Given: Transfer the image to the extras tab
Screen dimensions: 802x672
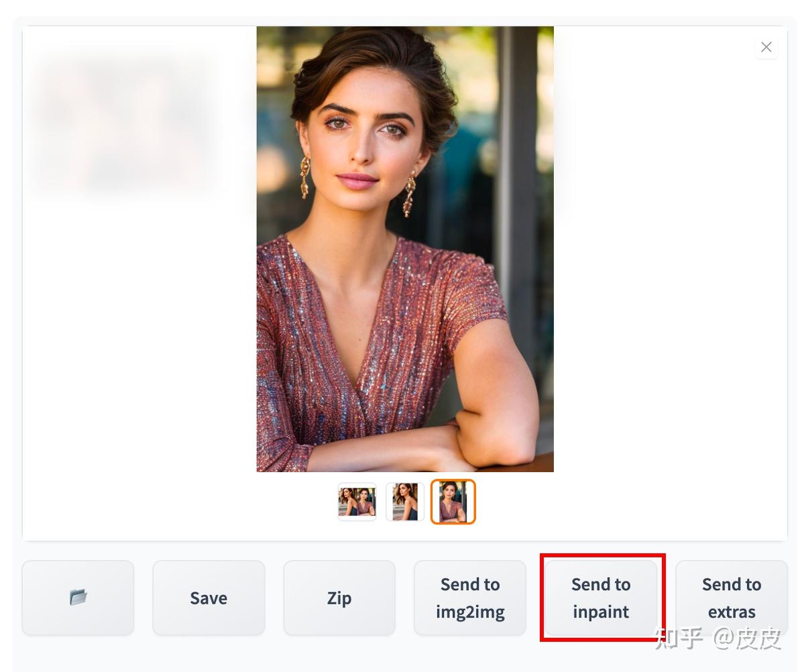Looking at the screenshot, I should [x=731, y=598].
